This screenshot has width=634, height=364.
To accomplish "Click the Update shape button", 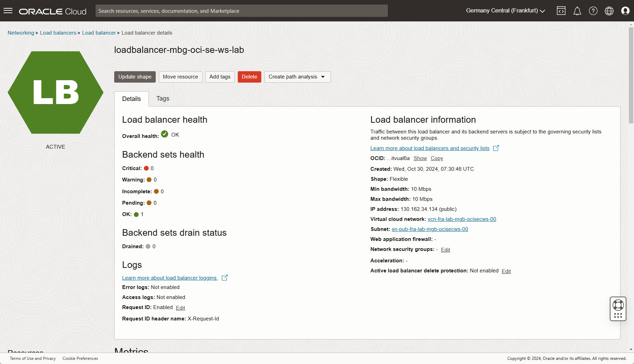I will (x=135, y=77).
